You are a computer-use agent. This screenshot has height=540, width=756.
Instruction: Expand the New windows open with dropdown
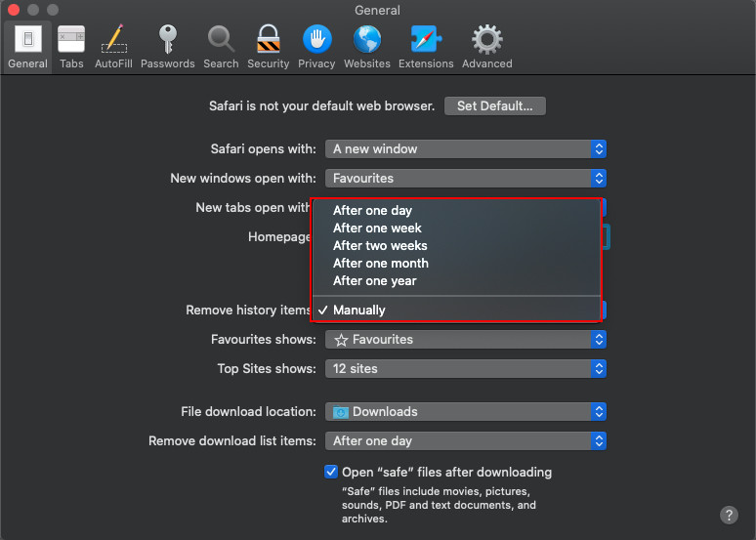tap(466, 179)
